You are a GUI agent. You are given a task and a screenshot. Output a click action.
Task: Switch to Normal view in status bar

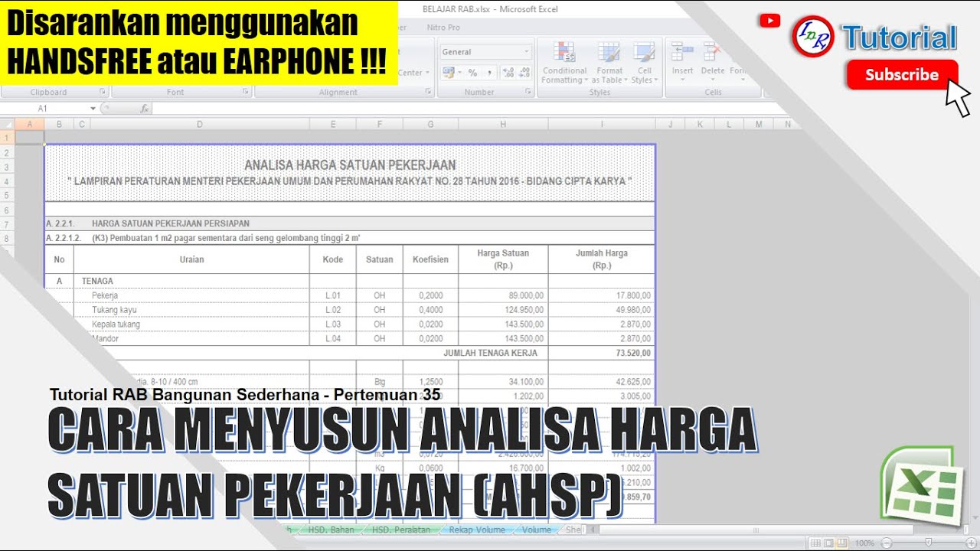click(x=816, y=543)
